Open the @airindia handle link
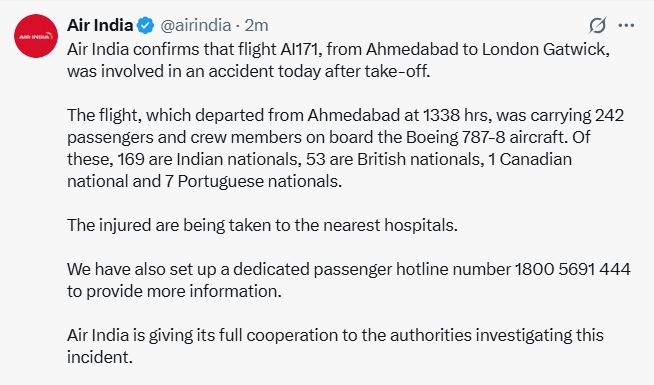This screenshot has height=385, width=654. point(196,25)
